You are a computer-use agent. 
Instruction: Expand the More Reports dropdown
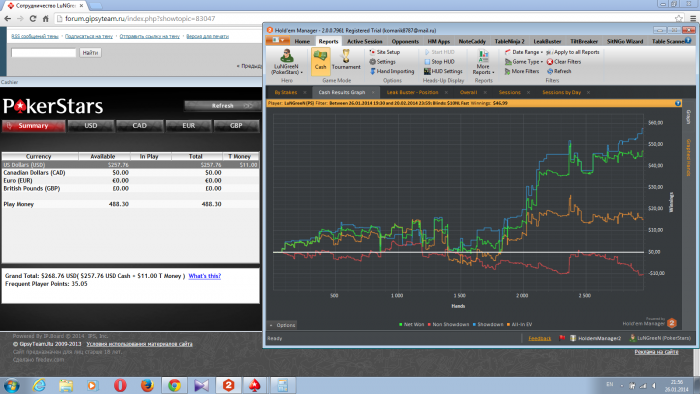pyautogui.click(x=483, y=62)
